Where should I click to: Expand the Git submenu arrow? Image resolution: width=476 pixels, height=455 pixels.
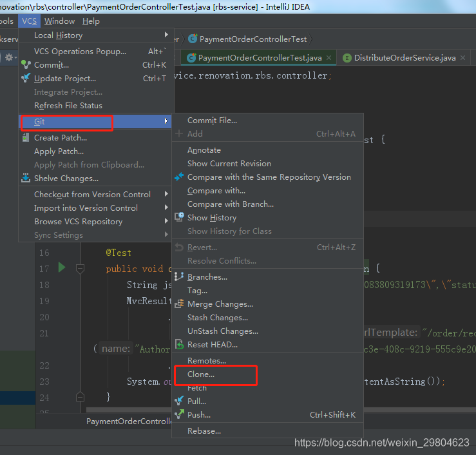pyautogui.click(x=166, y=121)
